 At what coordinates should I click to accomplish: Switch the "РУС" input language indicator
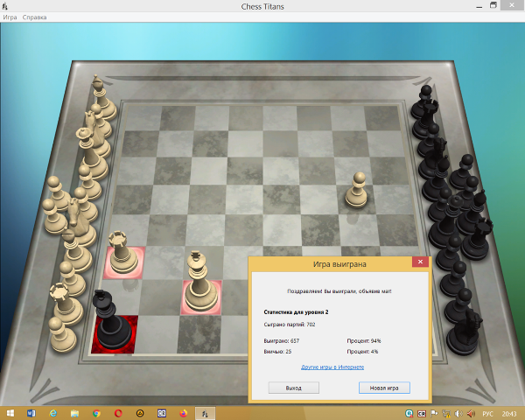click(x=488, y=412)
